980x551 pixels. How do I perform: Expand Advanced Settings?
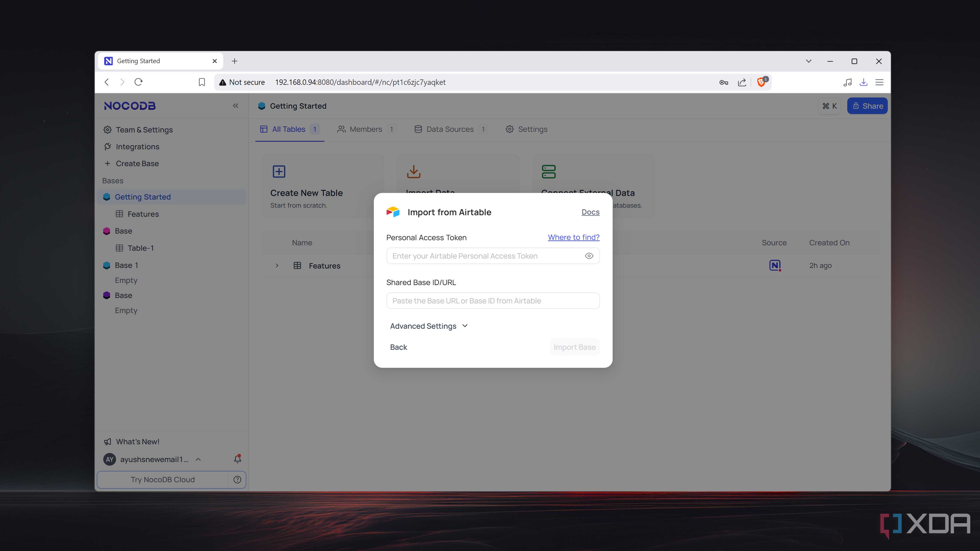pyautogui.click(x=429, y=326)
